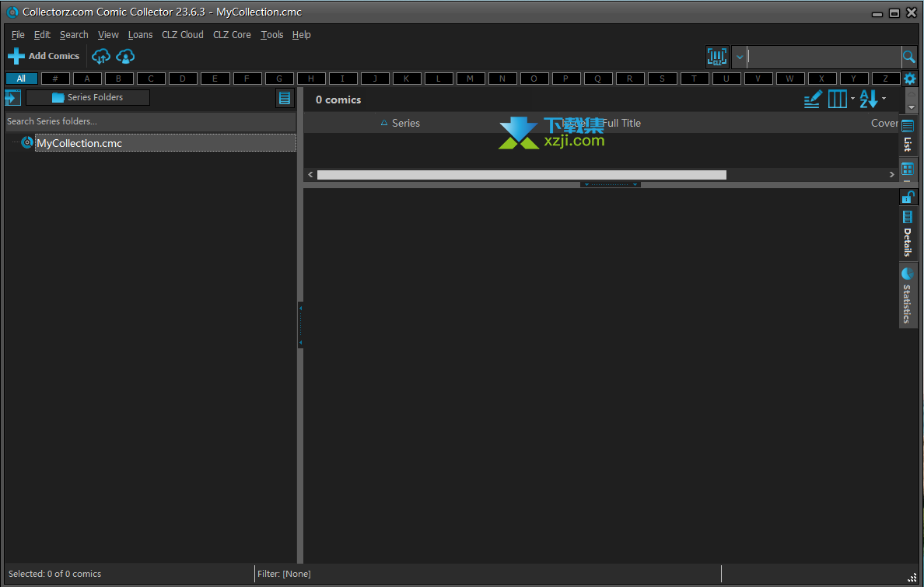Viewport: 924px width, 587px height.
Task: Open the Details side tab
Action: point(908,235)
